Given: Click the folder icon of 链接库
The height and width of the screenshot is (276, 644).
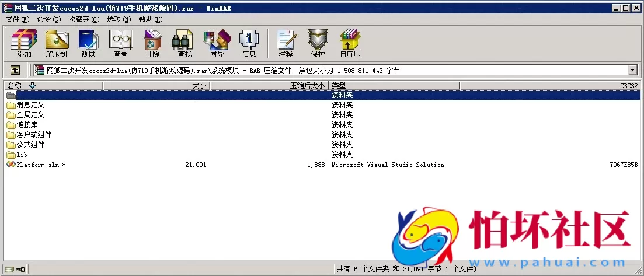Looking at the screenshot, I should coord(11,125).
